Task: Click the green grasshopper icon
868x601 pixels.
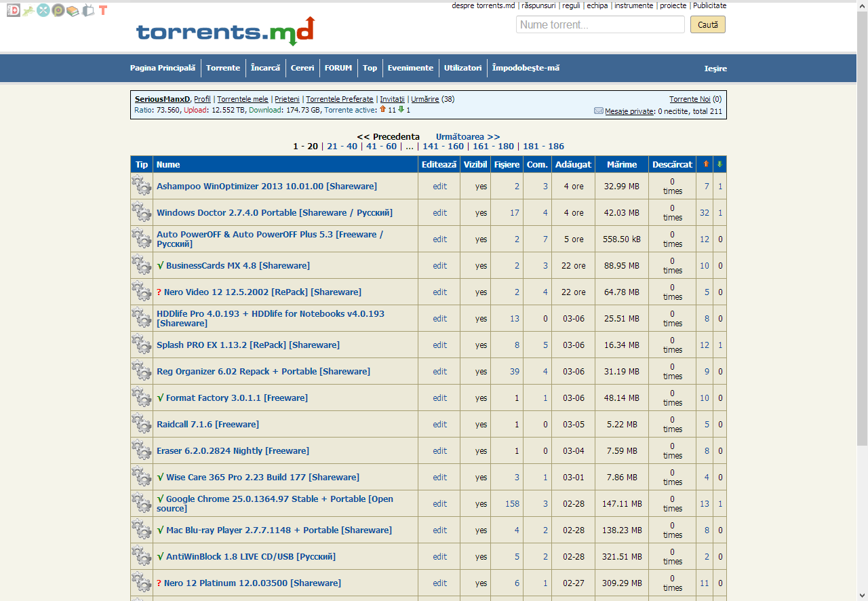Action: coord(28,10)
